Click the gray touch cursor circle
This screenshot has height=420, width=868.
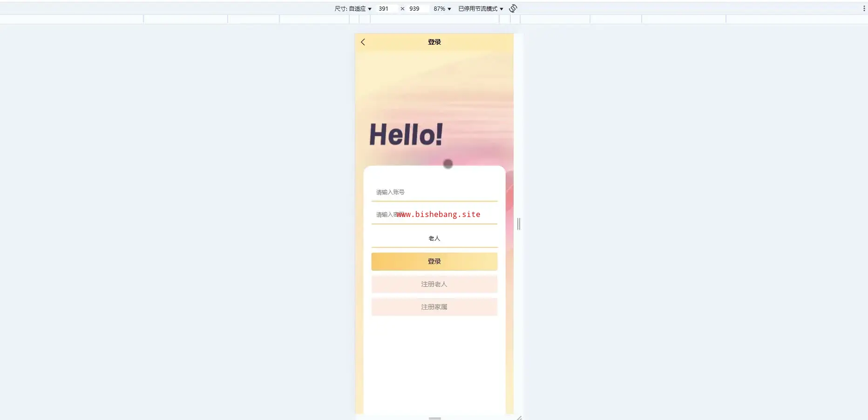[448, 164]
